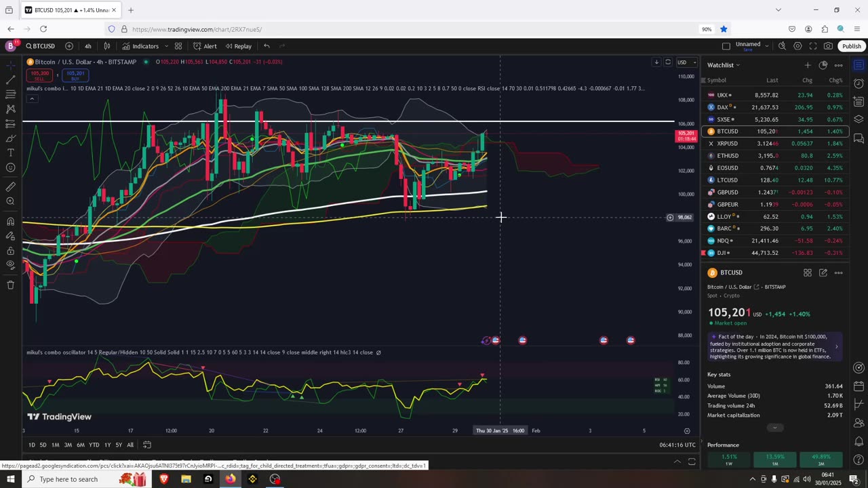Select the YTD time range

point(94,445)
